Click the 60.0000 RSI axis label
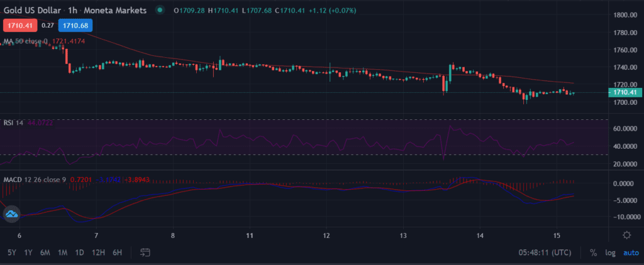Viewport: 644px width, 265px height. point(625,129)
